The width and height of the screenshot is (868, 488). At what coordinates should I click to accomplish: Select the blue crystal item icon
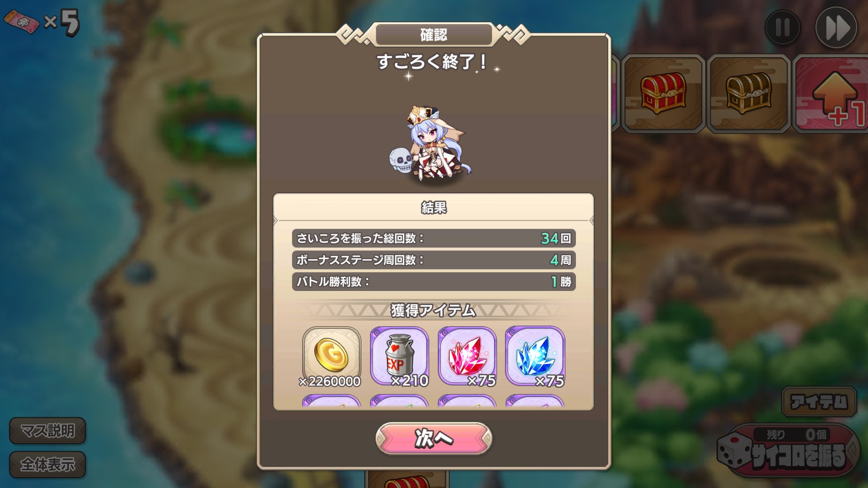click(535, 356)
